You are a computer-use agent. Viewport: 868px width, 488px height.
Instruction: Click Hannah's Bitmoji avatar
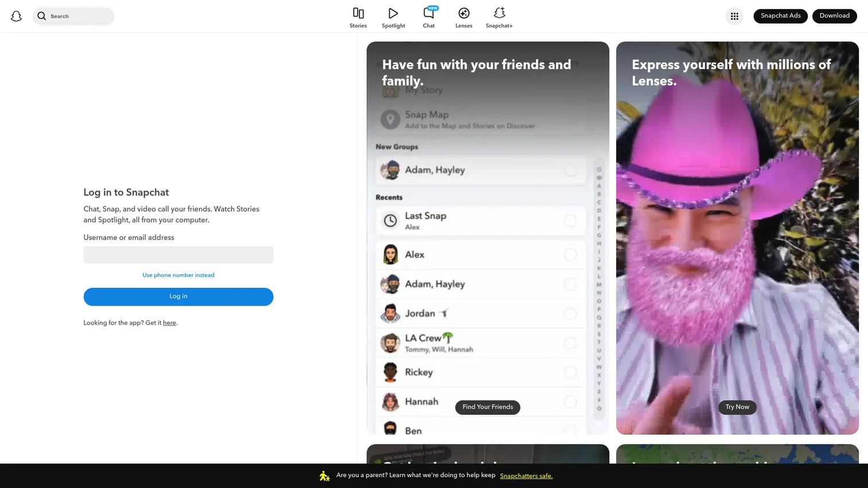(390, 402)
